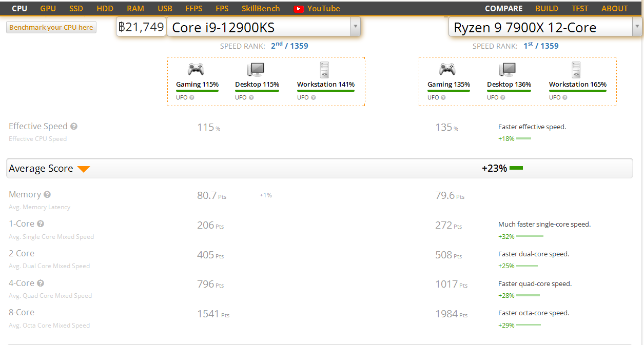Screen dimensions: 644x345
Task: Click the red YouTube play icon
Action: pyautogui.click(x=299, y=9)
